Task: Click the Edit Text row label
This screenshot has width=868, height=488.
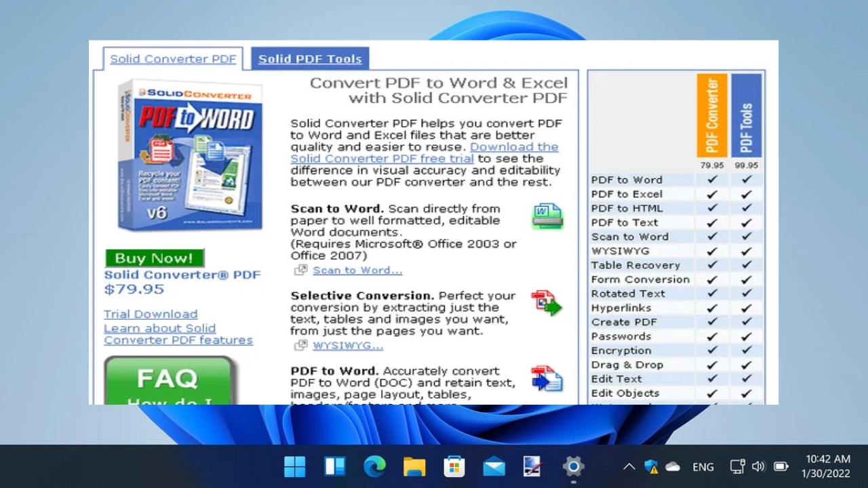Action: click(616, 379)
